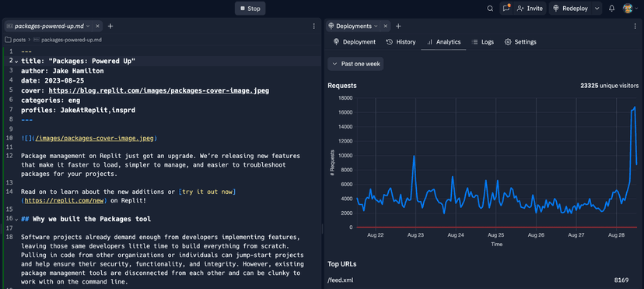
Task: Click the date: 2023-08-25 line
Action: pyautogui.click(x=53, y=80)
